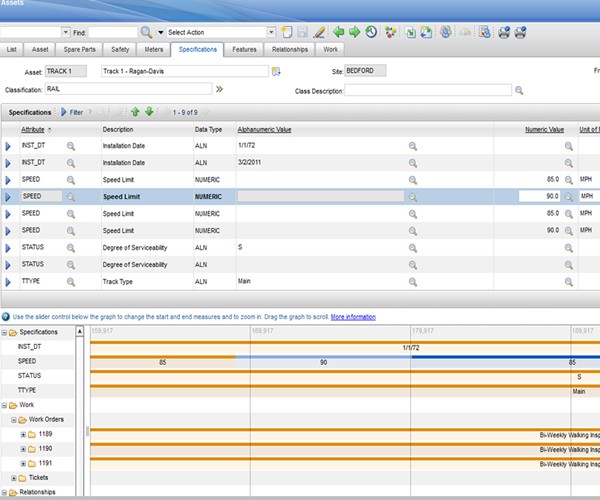600x500 pixels.
Task: Switch to the Features tab
Action: click(244, 49)
